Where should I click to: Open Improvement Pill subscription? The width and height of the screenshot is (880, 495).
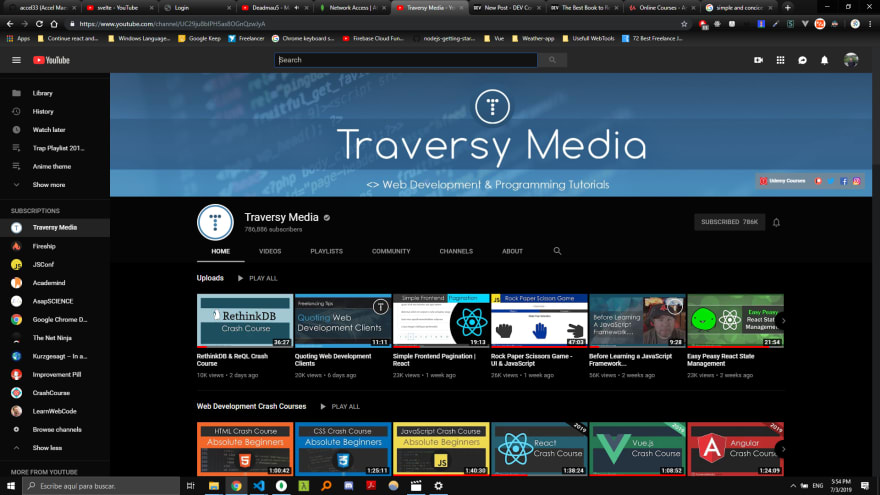(55, 374)
